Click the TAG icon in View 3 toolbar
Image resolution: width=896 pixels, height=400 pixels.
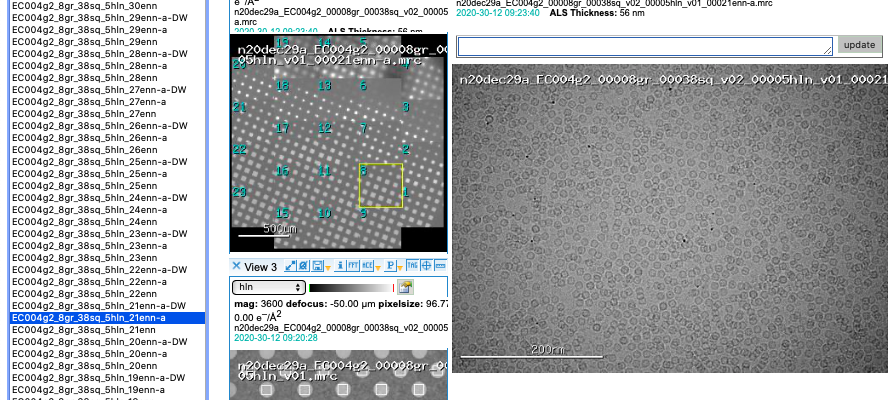point(413,265)
